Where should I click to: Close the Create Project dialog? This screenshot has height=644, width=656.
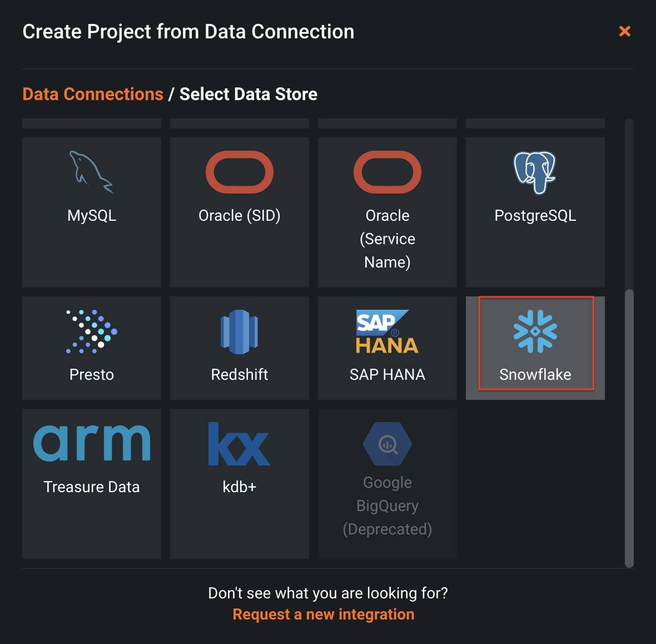click(x=625, y=31)
